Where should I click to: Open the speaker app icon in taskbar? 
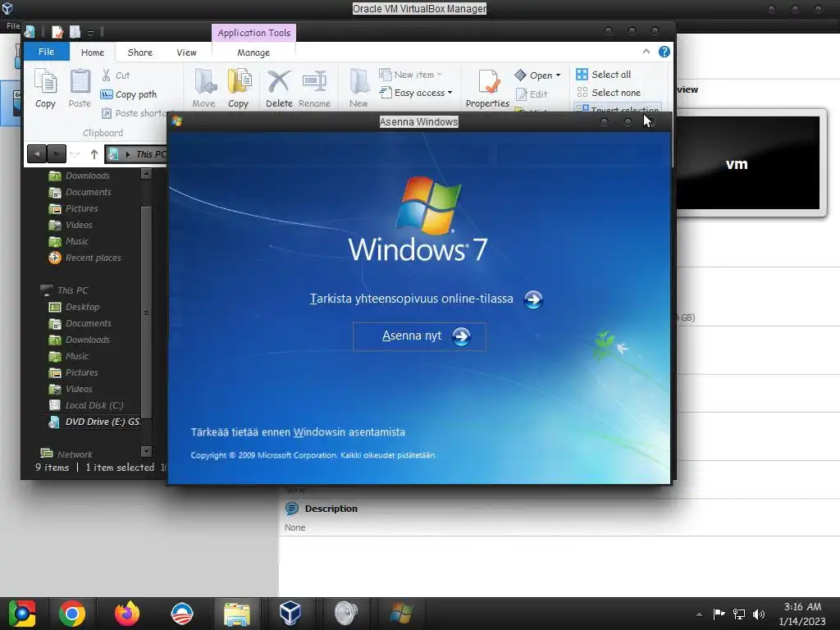345,614
